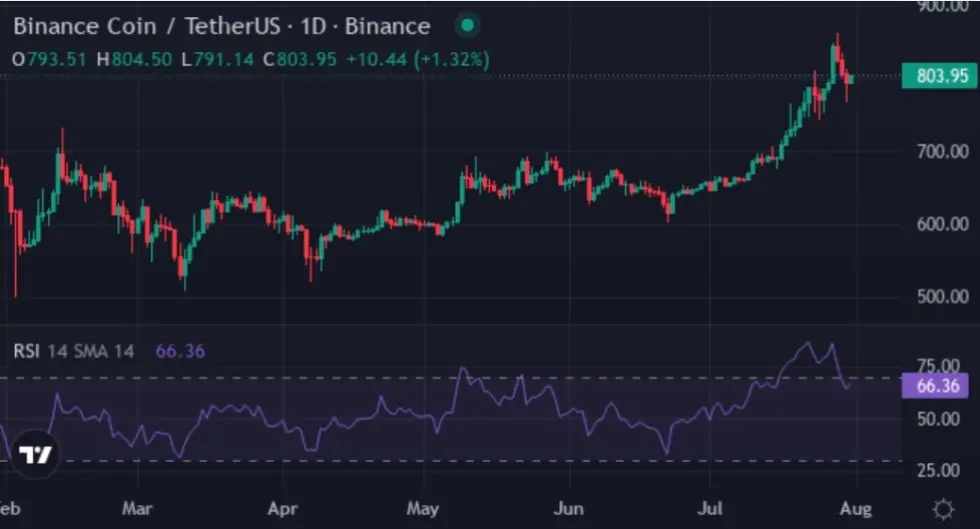Click the Aug label on time axis
This screenshot has width=980, height=529.
855,508
